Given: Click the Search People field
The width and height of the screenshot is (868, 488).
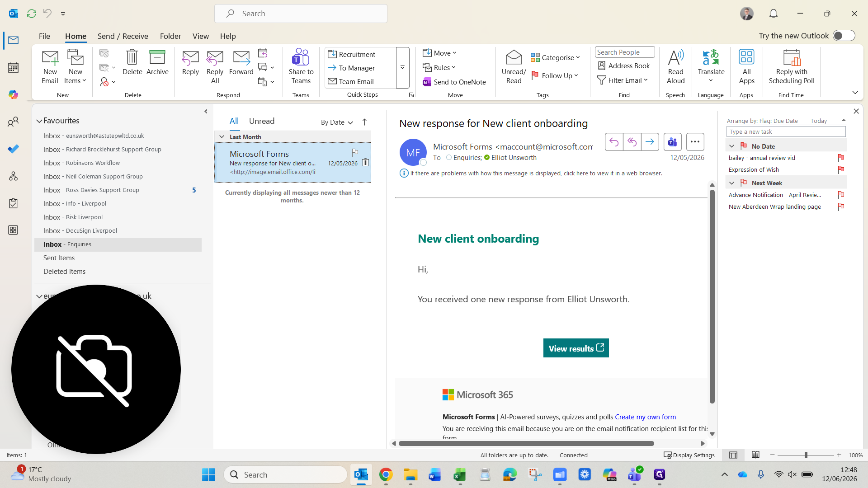Looking at the screenshot, I should pyautogui.click(x=624, y=52).
